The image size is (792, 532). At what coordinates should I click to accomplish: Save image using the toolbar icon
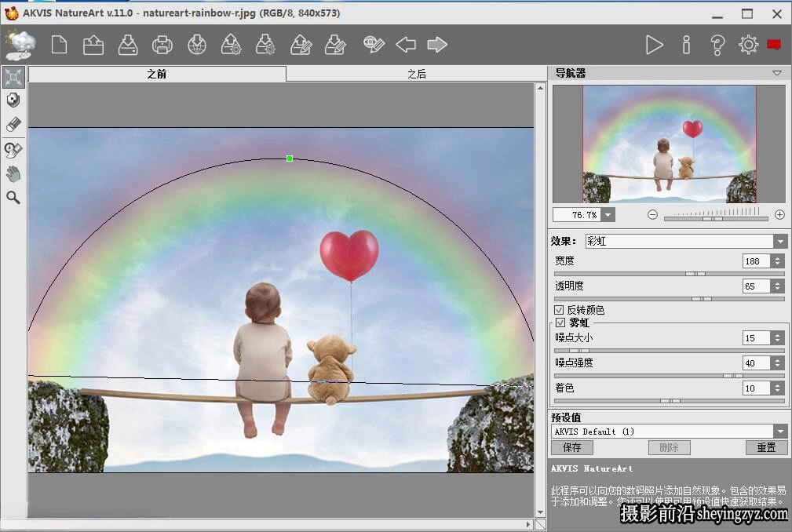click(128, 45)
